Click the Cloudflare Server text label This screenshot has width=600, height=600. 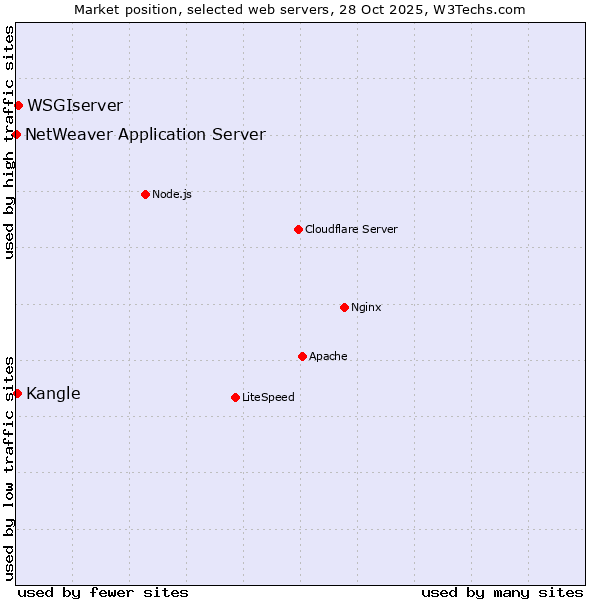(351, 229)
